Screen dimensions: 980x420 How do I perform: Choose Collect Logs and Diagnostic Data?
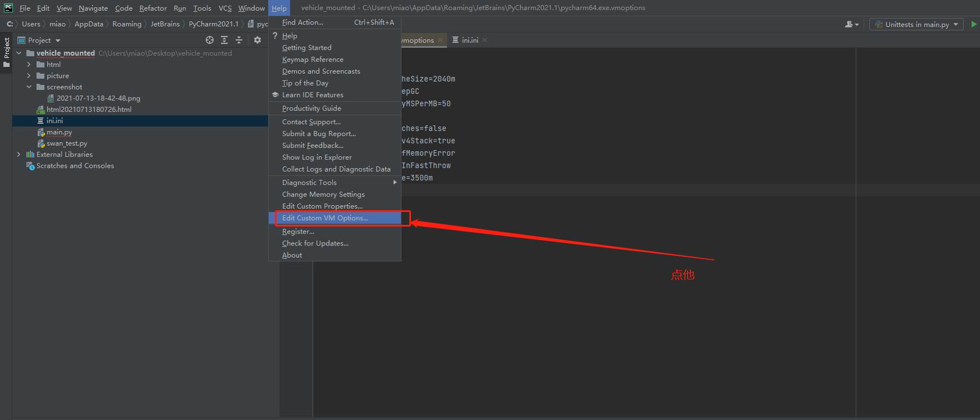point(335,169)
